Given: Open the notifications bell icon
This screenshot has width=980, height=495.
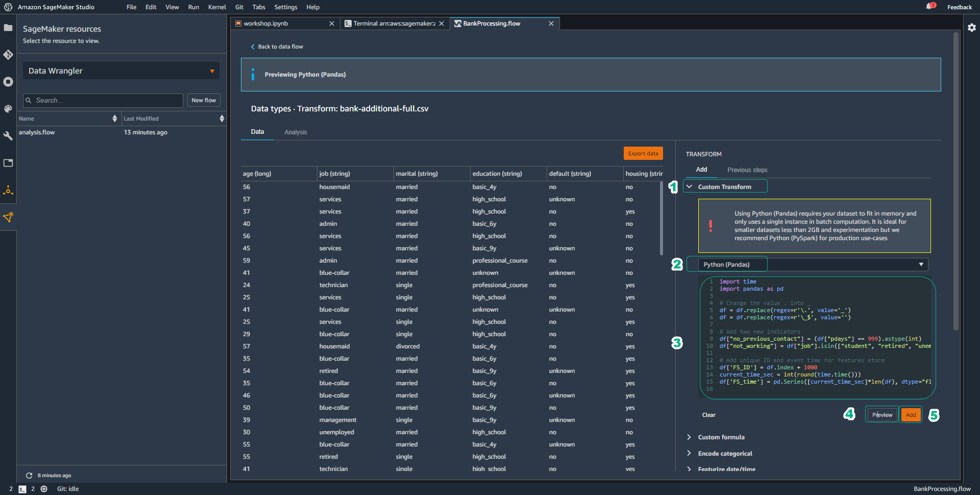Looking at the screenshot, I should click(x=930, y=6).
